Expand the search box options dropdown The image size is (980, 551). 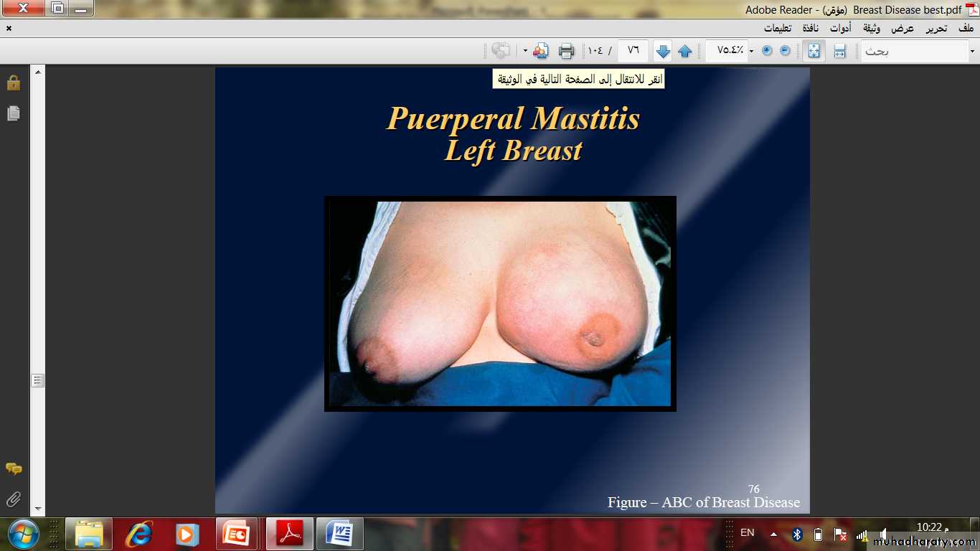[972, 51]
